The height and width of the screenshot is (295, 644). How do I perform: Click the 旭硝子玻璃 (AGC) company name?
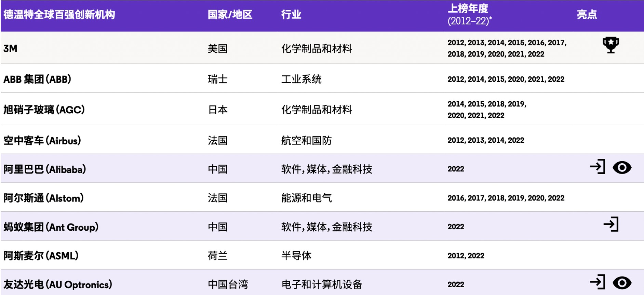tap(44, 110)
